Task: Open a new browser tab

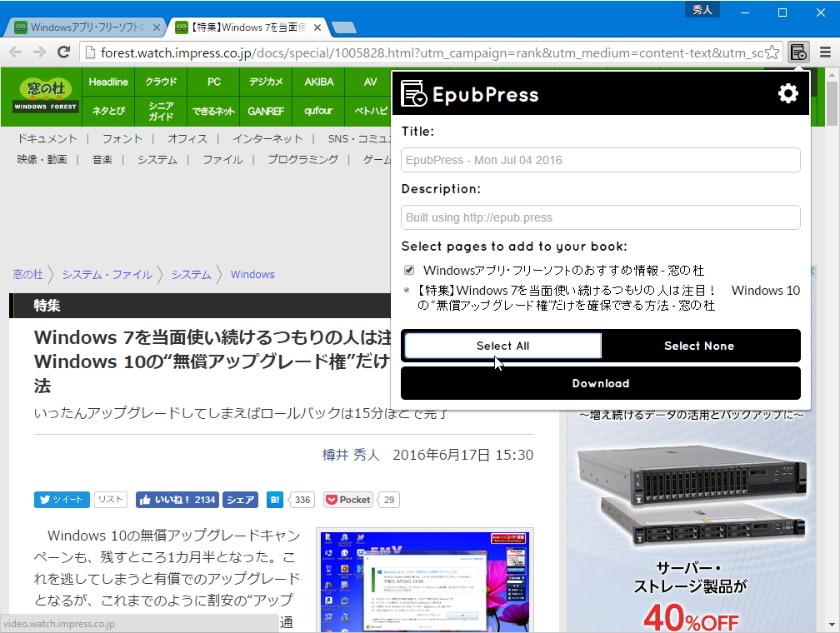Action: pos(343,27)
